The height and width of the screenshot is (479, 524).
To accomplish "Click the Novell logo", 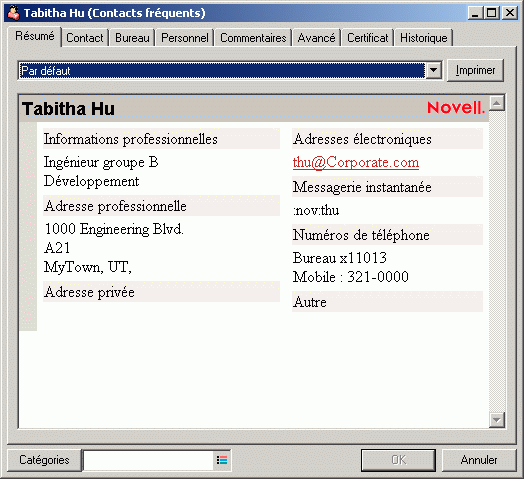I will [456, 108].
